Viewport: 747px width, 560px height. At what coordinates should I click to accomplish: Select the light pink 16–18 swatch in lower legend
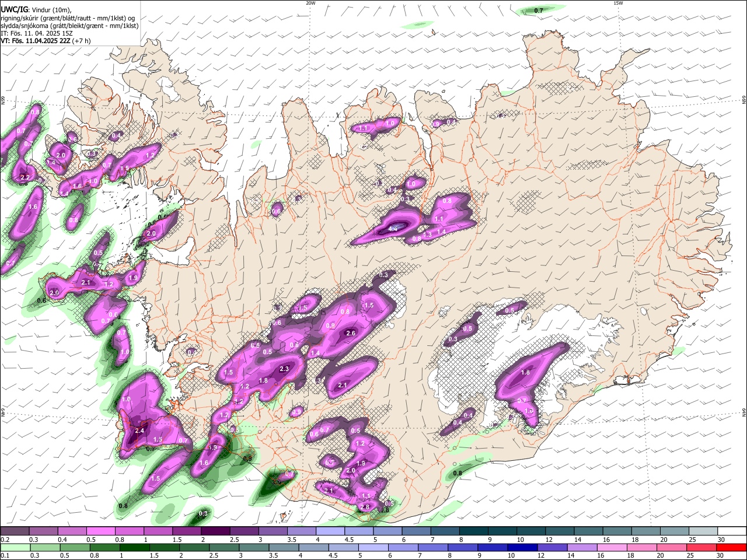613,547
